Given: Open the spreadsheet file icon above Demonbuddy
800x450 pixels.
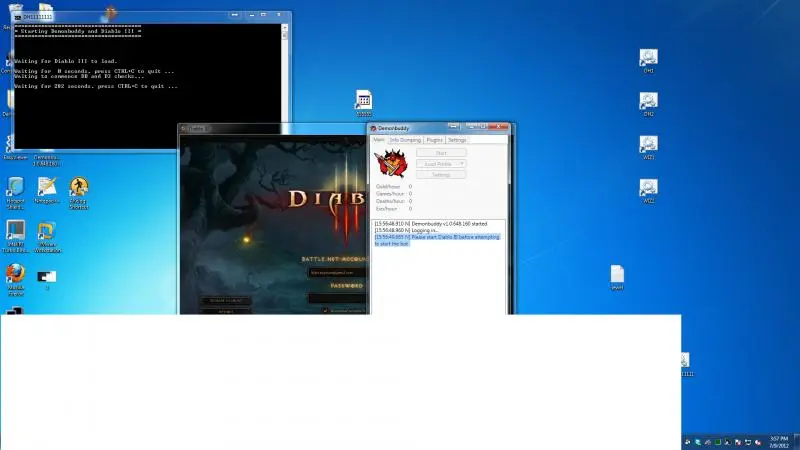Looking at the screenshot, I should pyautogui.click(x=364, y=100).
